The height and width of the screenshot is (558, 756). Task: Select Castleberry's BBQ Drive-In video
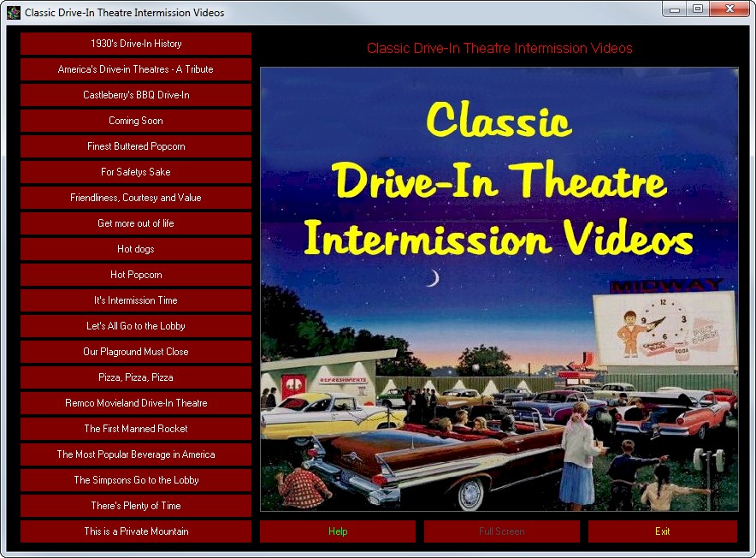pos(136,95)
